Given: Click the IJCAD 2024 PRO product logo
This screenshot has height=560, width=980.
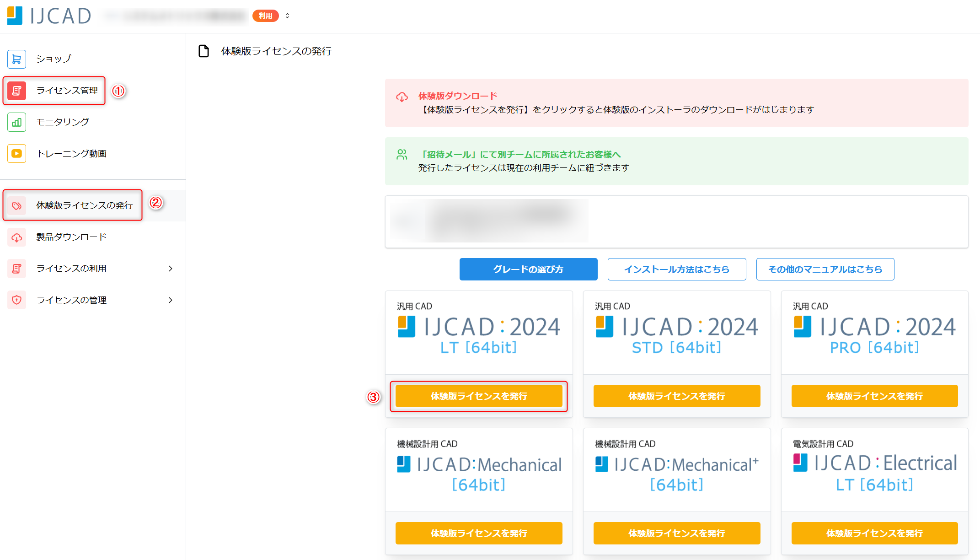Looking at the screenshot, I should (x=874, y=335).
